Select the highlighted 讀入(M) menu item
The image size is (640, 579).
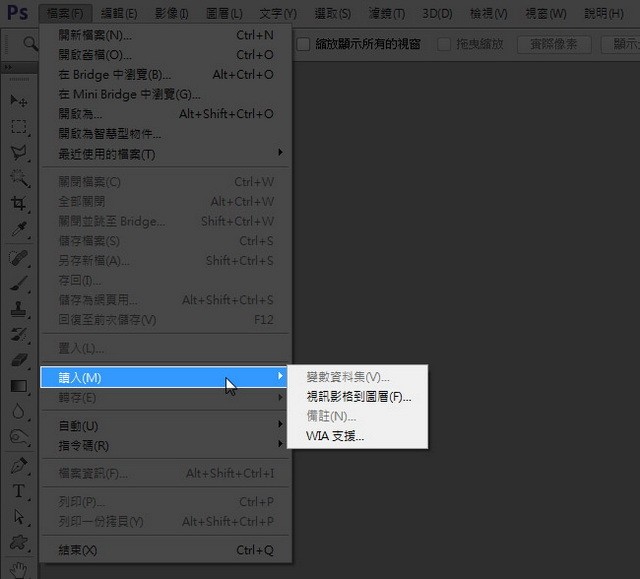[x=164, y=377]
